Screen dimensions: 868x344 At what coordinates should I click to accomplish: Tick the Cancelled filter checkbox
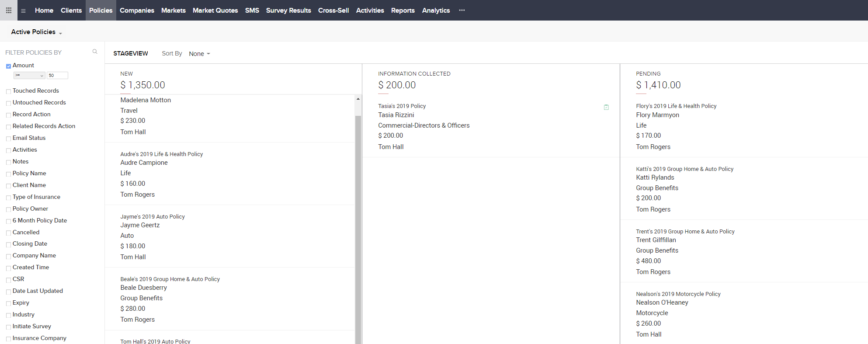pos(8,233)
